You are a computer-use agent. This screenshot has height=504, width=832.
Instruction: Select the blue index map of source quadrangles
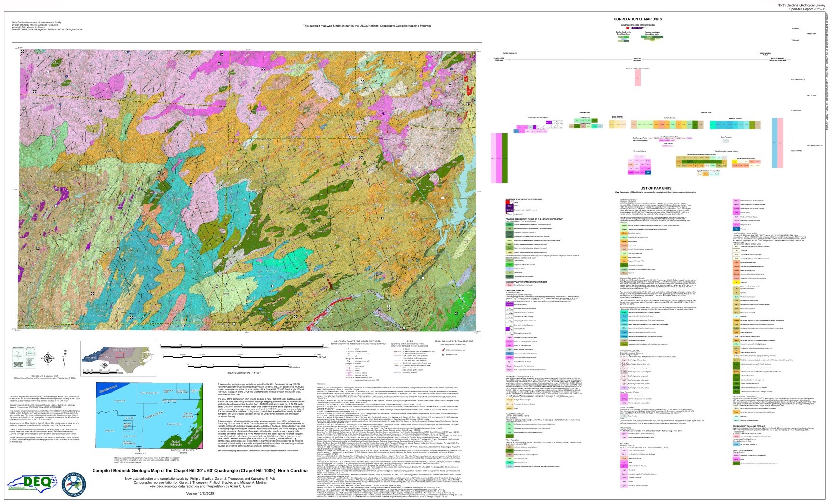(x=150, y=418)
